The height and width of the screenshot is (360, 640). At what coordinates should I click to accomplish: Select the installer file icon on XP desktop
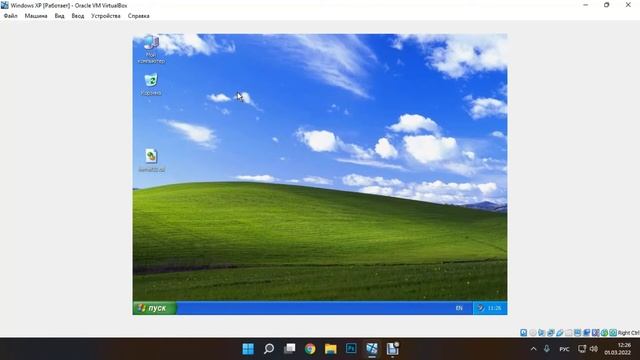coord(151,160)
